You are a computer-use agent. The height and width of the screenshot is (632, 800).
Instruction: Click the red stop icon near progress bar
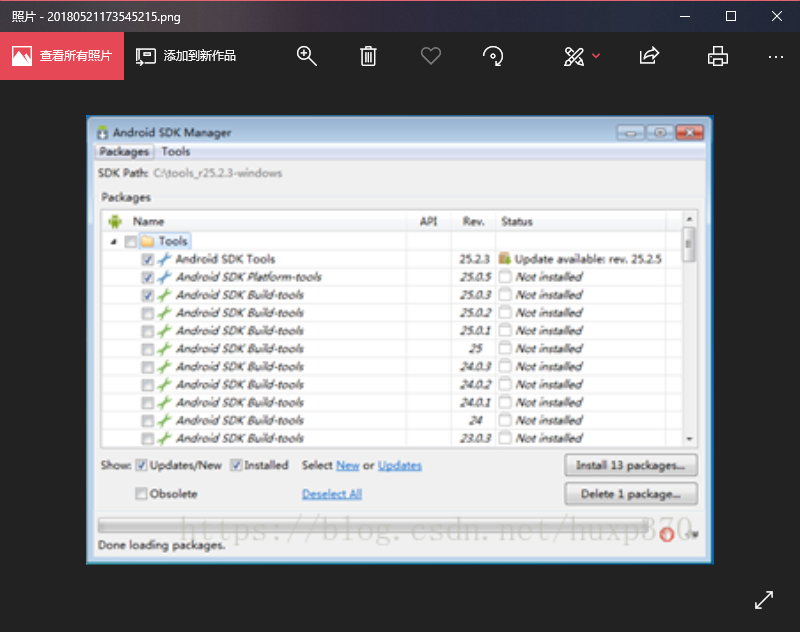tap(667, 534)
